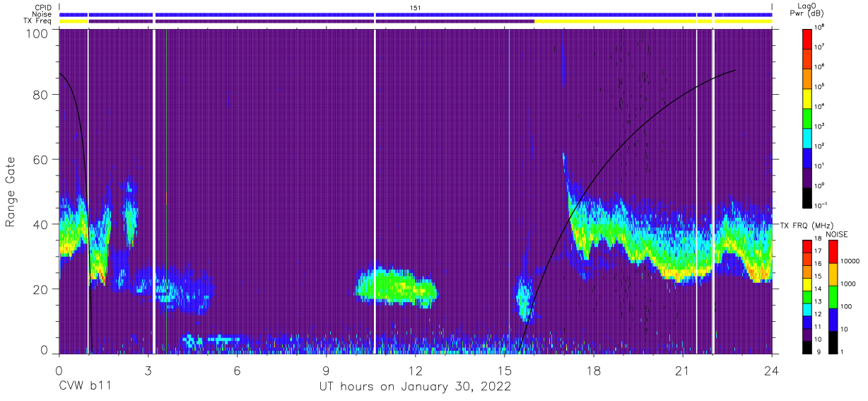Click the blue Noise bar at top
Image resolution: width=868 pixels, height=401 pixels.
pyautogui.click(x=416, y=14)
